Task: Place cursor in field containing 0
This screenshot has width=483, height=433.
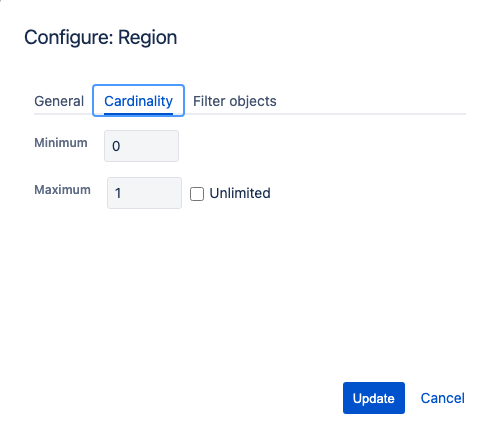Action: pyautogui.click(x=141, y=146)
